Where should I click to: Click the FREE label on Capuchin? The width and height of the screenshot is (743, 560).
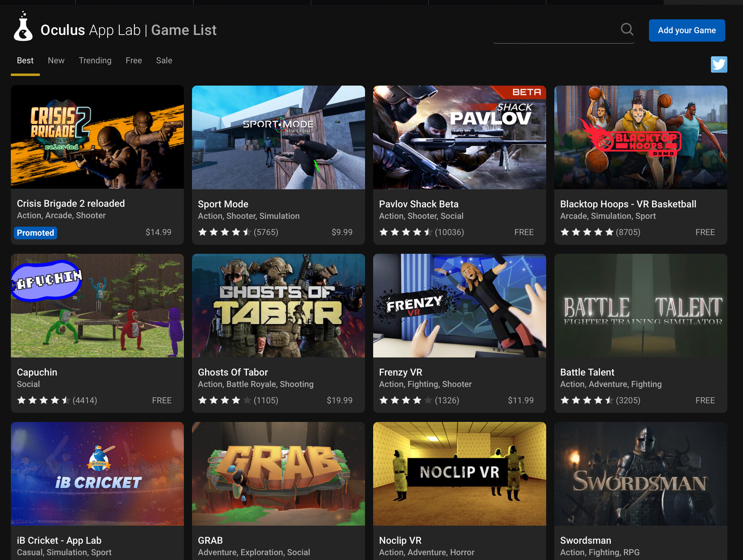[162, 400]
